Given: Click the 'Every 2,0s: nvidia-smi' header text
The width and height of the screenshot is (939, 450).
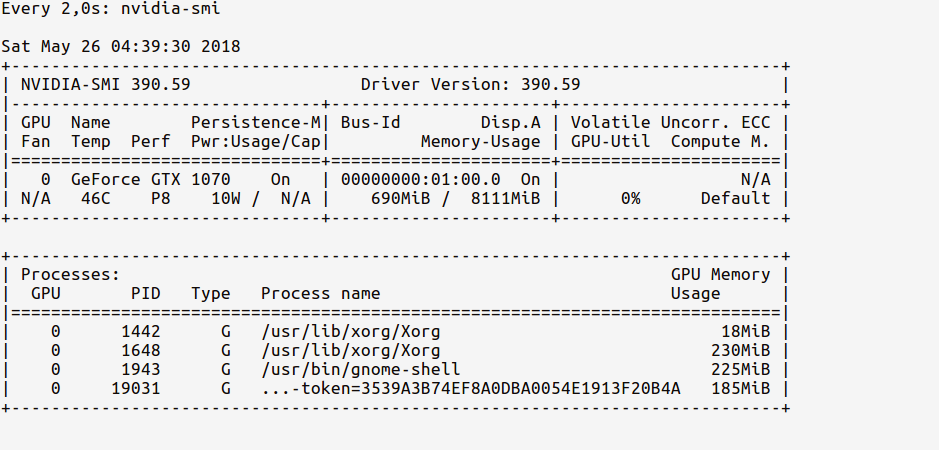Looking at the screenshot, I should click(x=111, y=9).
